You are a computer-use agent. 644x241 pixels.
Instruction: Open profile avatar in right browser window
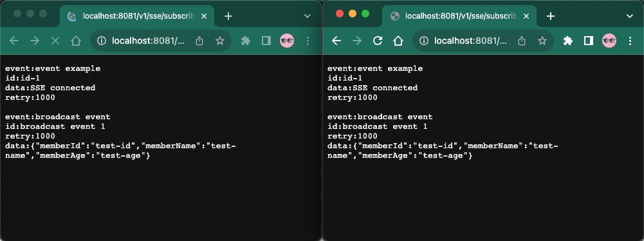tap(609, 41)
